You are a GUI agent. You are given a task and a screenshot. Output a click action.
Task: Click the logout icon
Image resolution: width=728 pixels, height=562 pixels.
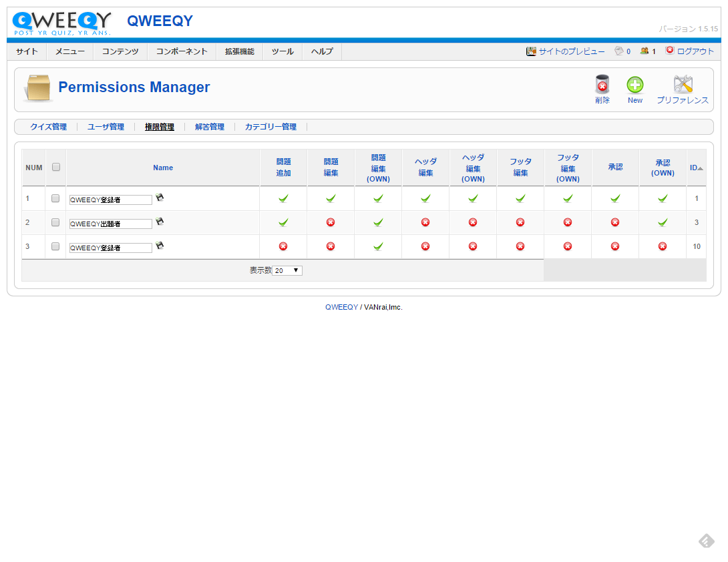(x=669, y=51)
